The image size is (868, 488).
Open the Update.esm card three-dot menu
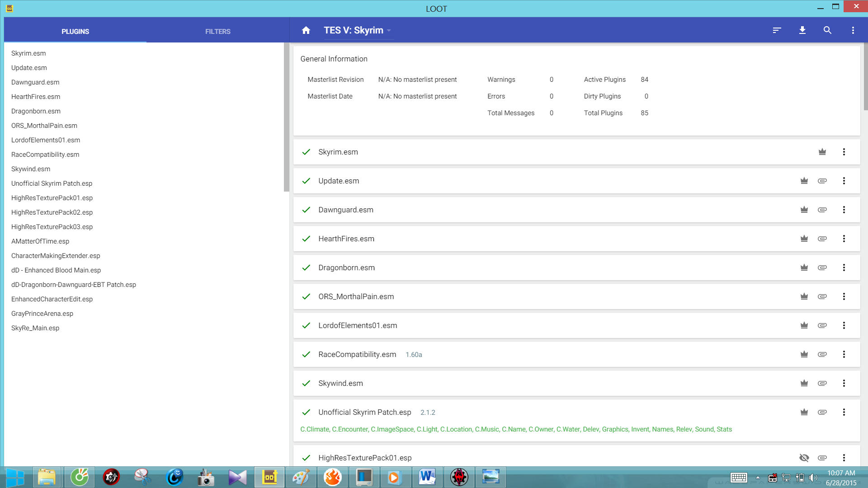coord(844,181)
